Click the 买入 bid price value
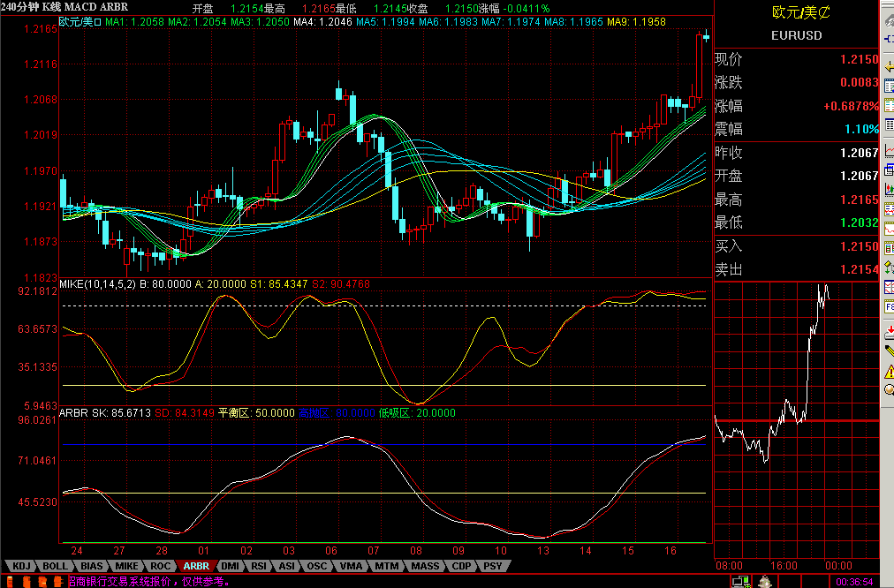894x588 pixels. 860,246
